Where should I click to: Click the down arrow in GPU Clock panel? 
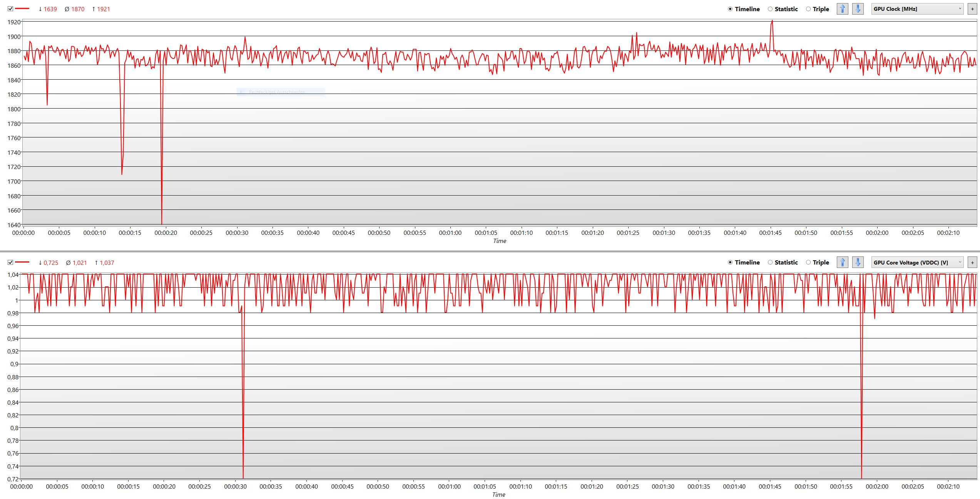[858, 9]
